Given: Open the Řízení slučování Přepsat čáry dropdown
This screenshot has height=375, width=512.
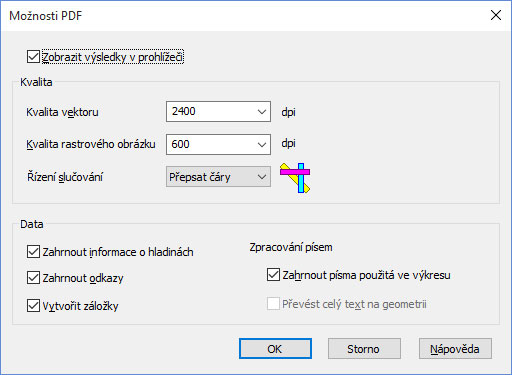Looking at the screenshot, I should 218,177.
